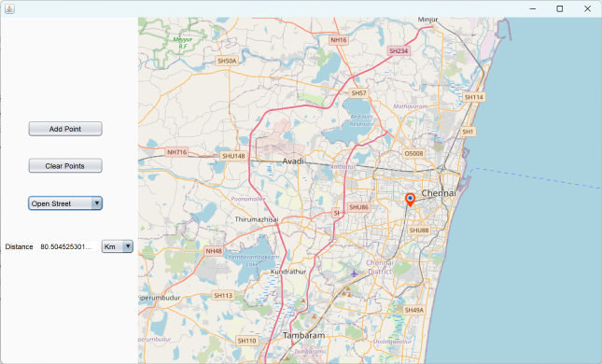Click the SH49A road shield

tap(413, 310)
